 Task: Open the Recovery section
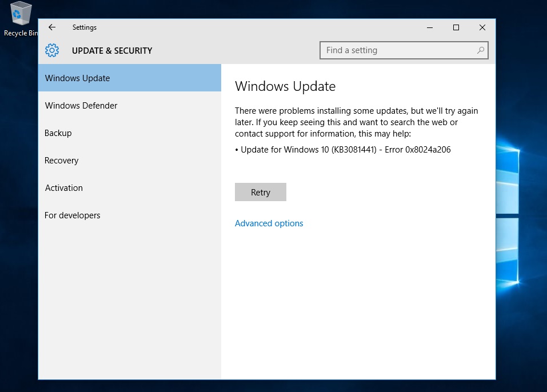(x=129, y=161)
